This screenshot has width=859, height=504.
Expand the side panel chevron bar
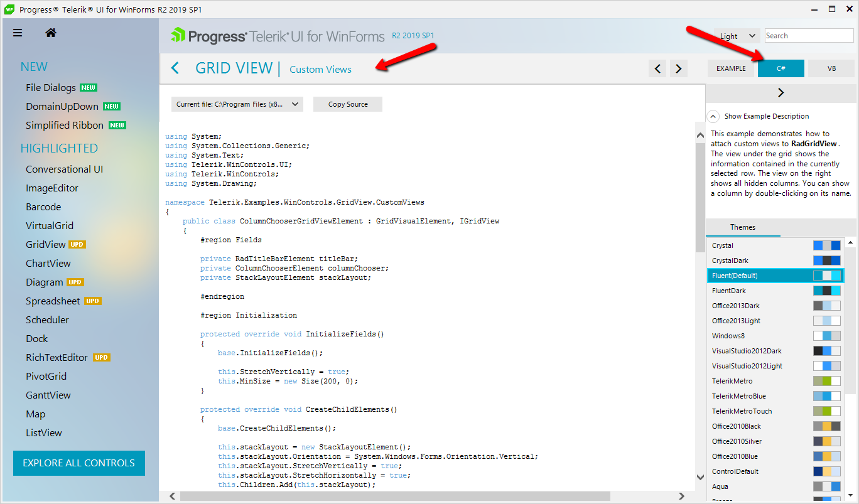[x=781, y=93]
